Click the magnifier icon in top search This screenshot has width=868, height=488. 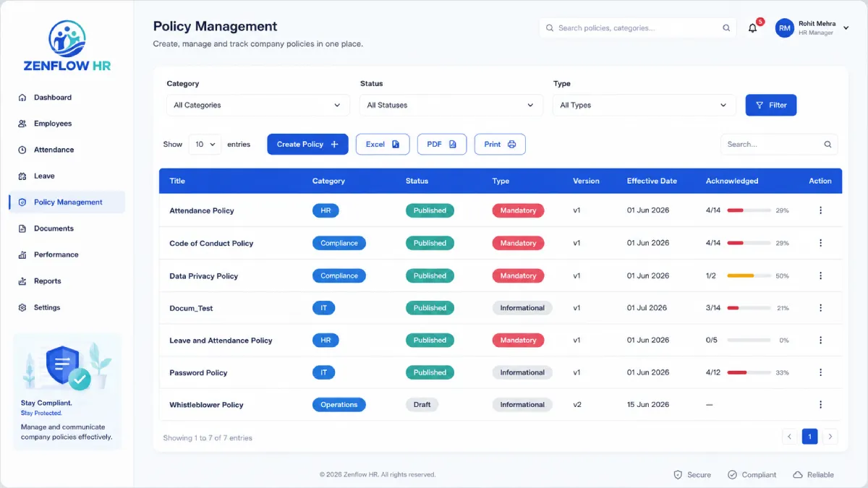click(x=726, y=28)
